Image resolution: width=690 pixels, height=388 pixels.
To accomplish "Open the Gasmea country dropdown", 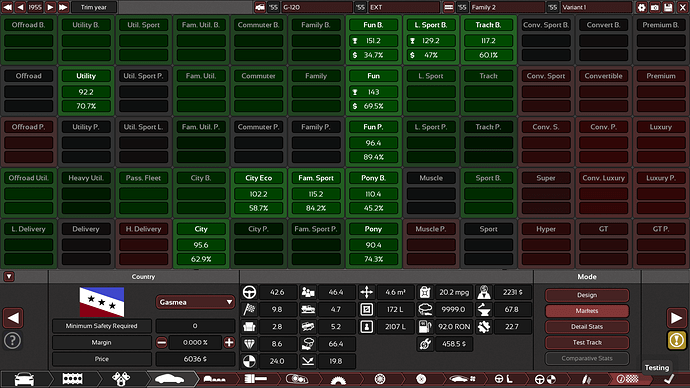I will [x=195, y=302].
